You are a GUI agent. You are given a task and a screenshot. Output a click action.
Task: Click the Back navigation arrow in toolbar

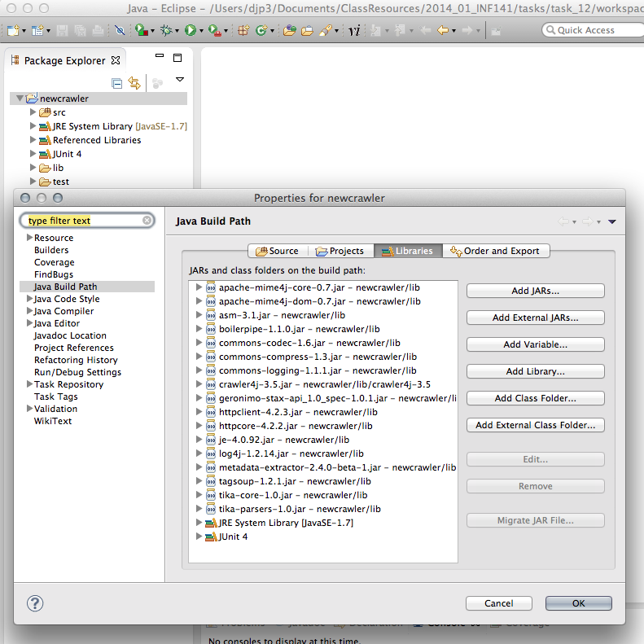[443, 30]
